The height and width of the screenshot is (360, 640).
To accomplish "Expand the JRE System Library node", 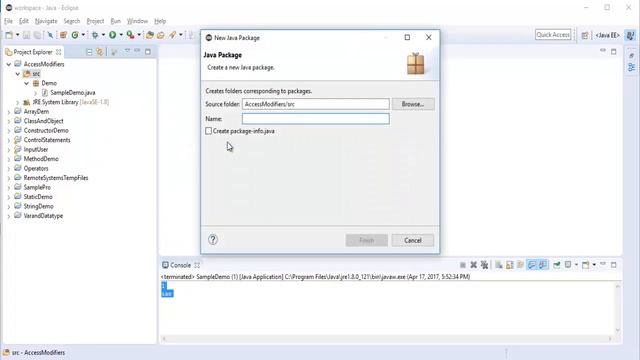I will tap(18, 102).
